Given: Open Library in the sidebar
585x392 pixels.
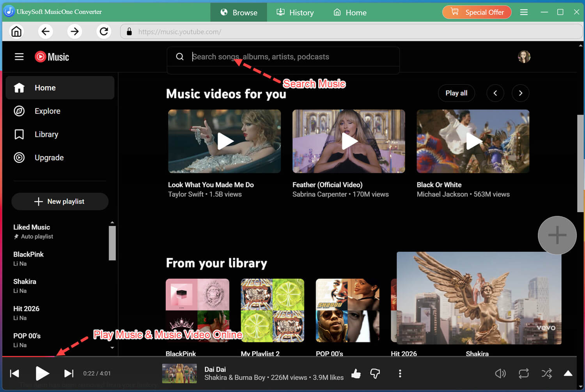Looking at the screenshot, I should (60, 134).
